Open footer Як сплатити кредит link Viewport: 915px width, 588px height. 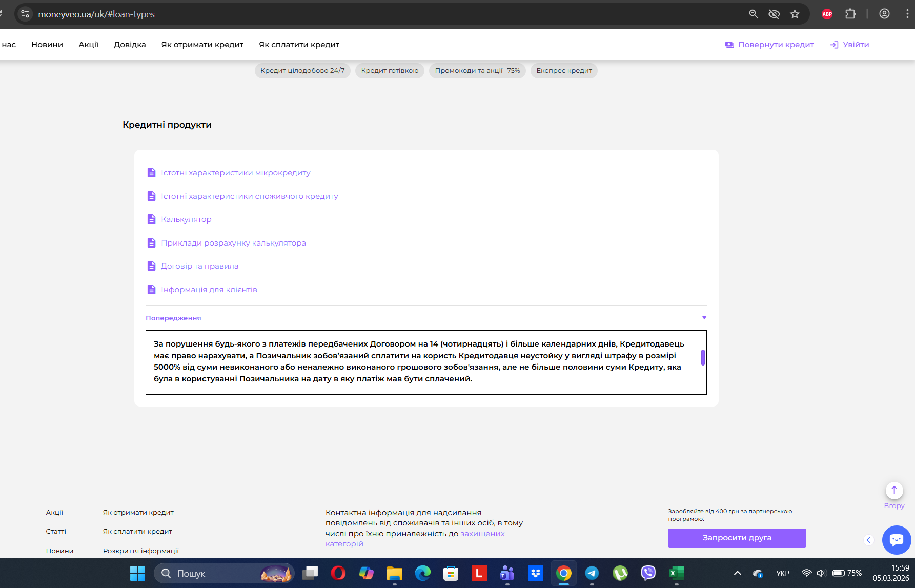[137, 532]
